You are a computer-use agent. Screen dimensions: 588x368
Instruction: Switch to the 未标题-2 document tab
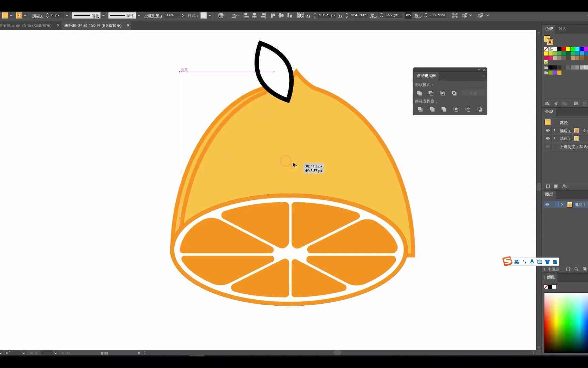click(x=93, y=26)
